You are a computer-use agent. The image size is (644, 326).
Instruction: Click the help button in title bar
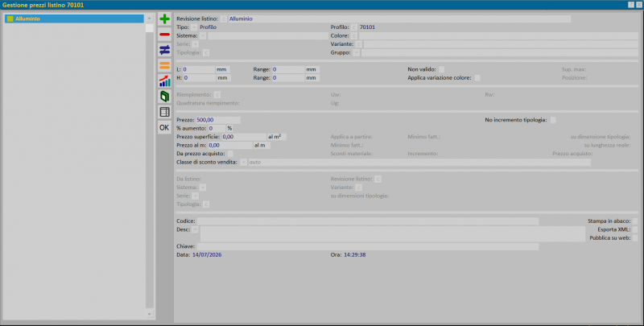tap(631, 5)
